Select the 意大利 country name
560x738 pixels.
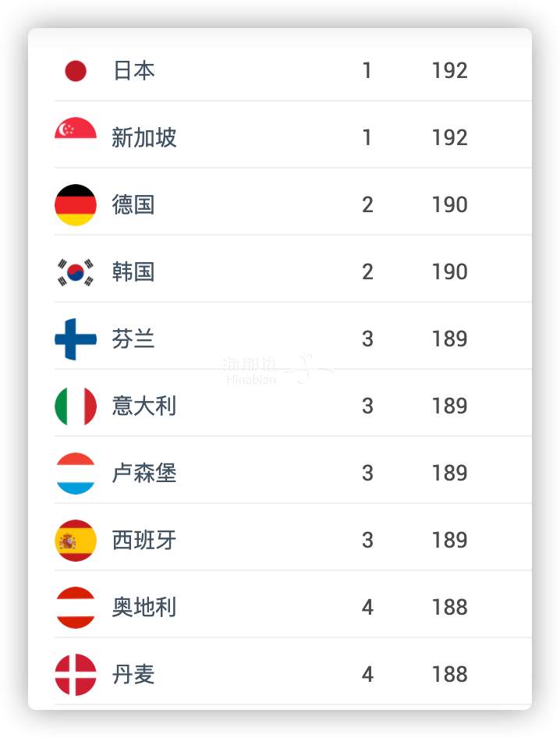tap(144, 406)
